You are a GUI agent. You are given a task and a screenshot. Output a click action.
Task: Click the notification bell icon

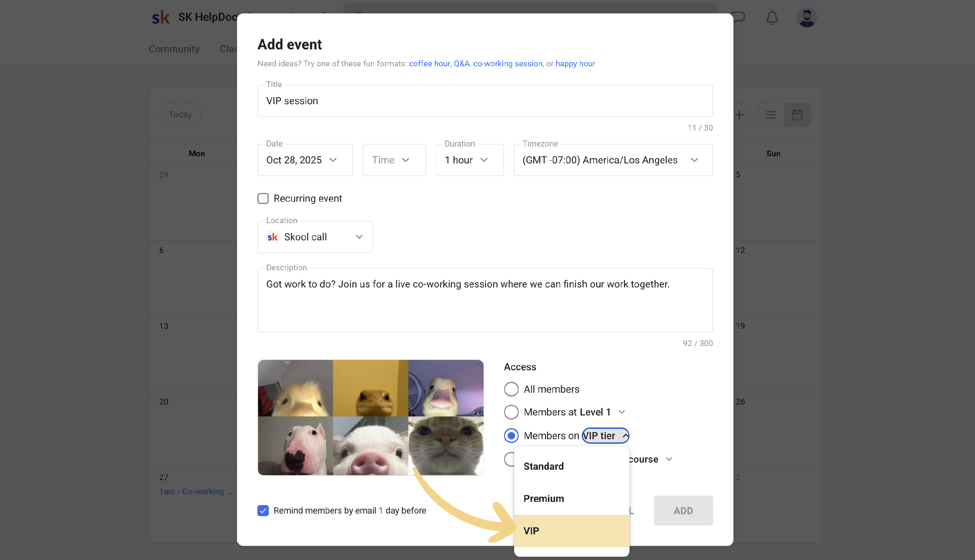point(772,18)
